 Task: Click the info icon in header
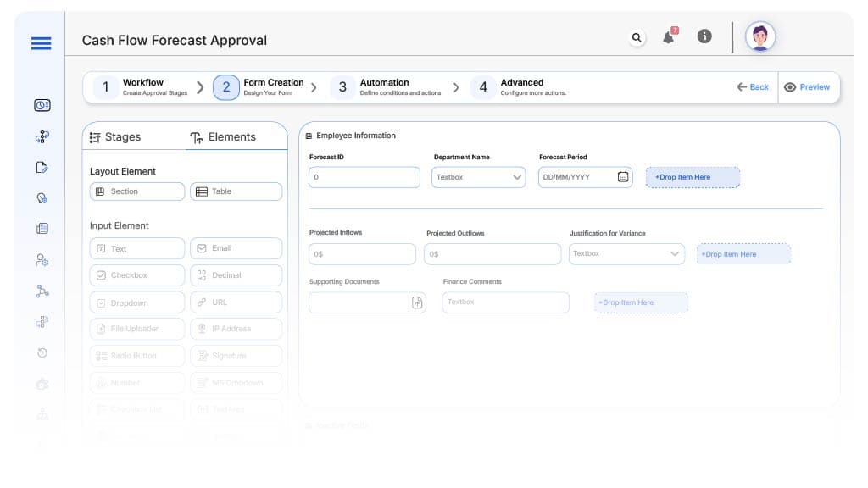pyautogui.click(x=704, y=36)
